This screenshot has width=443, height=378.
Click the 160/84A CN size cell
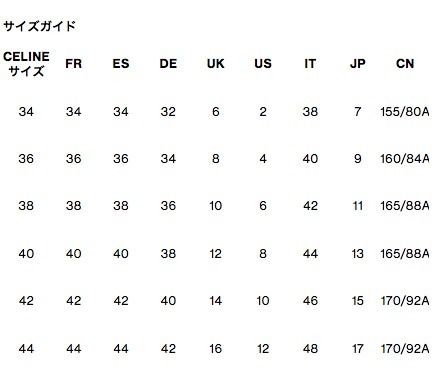tap(405, 159)
